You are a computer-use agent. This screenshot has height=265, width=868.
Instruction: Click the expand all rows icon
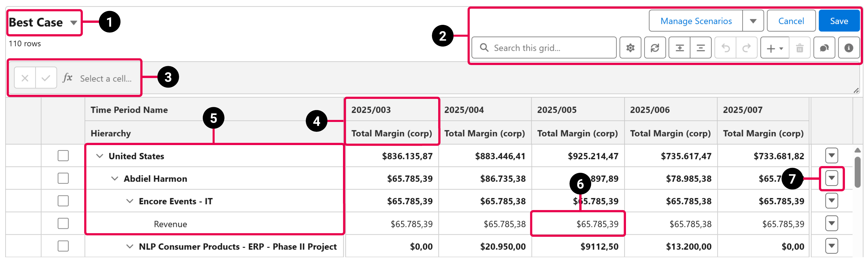(x=679, y=48)
